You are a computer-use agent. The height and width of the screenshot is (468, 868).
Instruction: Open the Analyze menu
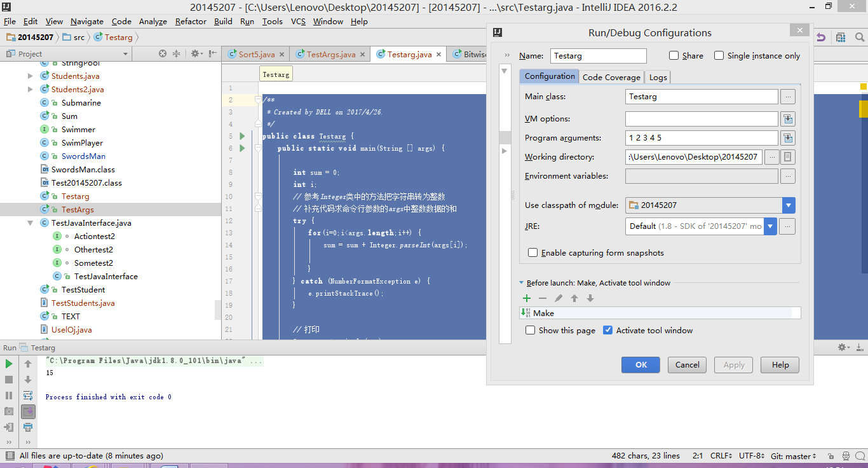tap(153, 22)
